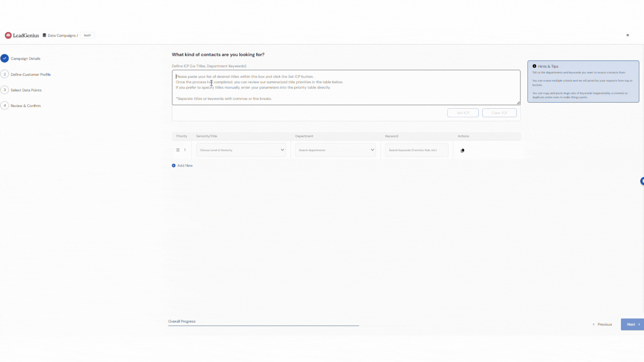Go to the Define Customer Profile step

click(x=31, y=74)
